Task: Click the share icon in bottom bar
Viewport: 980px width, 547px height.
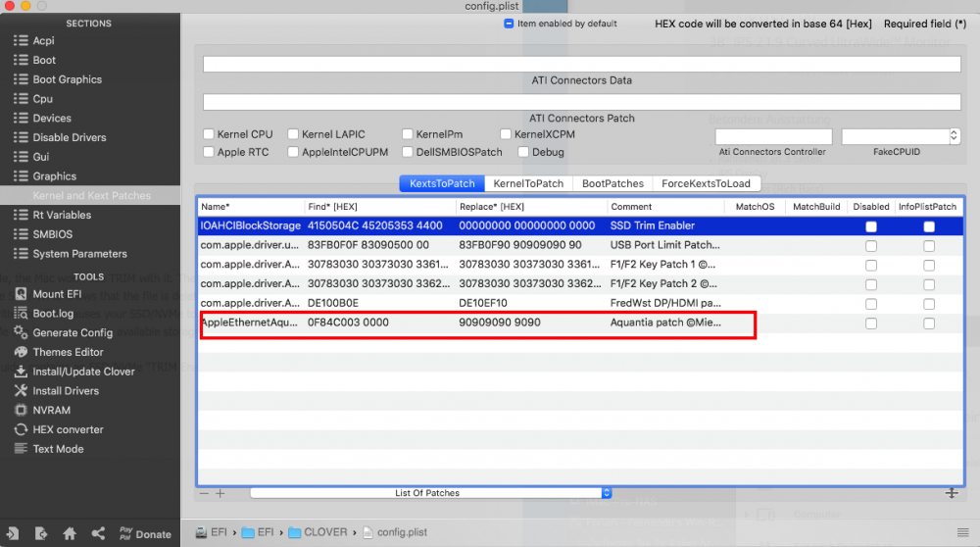Action: (98, 533)
